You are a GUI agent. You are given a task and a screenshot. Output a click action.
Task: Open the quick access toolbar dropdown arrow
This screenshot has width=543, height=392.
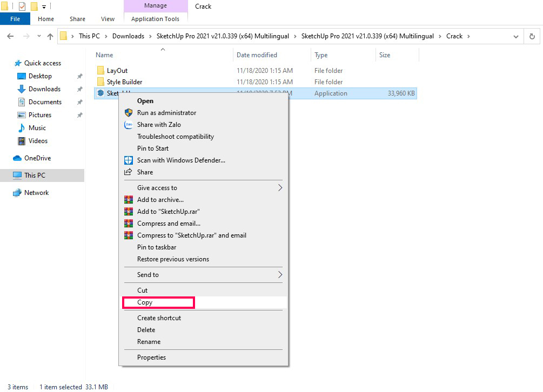coord(44,7)
